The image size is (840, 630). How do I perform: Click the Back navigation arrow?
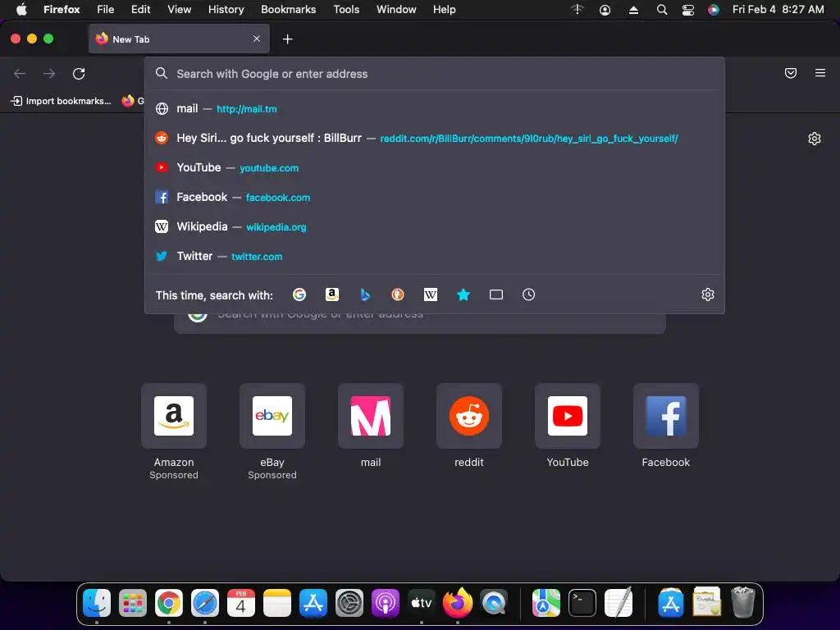tap(20, 73)
